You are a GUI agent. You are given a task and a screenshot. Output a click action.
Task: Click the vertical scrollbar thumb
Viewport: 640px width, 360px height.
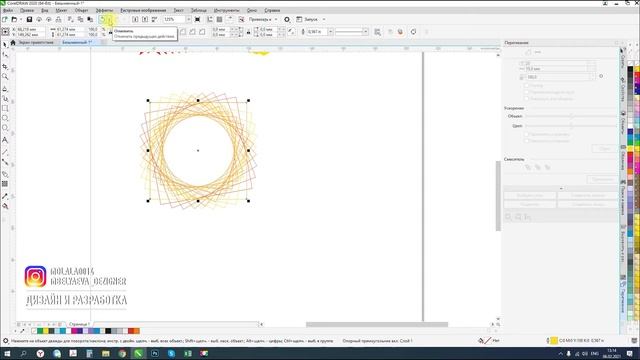click(x=498, y=196)
